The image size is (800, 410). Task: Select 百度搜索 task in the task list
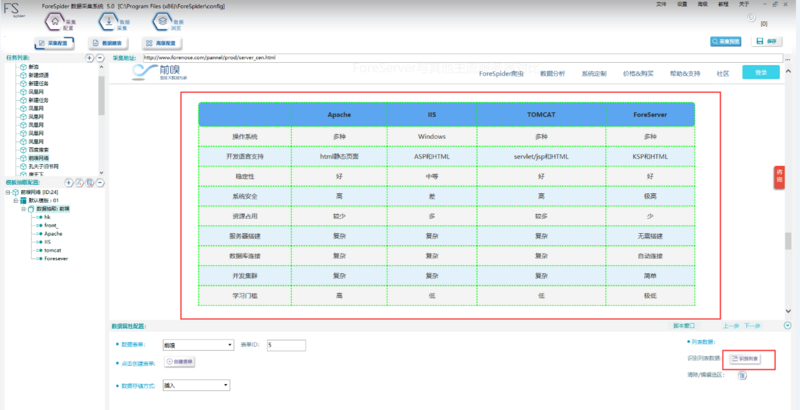38,150
